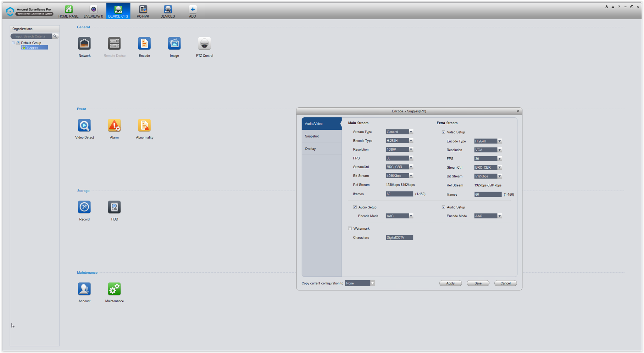Open DEVICES from the top toolbar
Viewport: 644px width, 353px height.
point(168,11)
